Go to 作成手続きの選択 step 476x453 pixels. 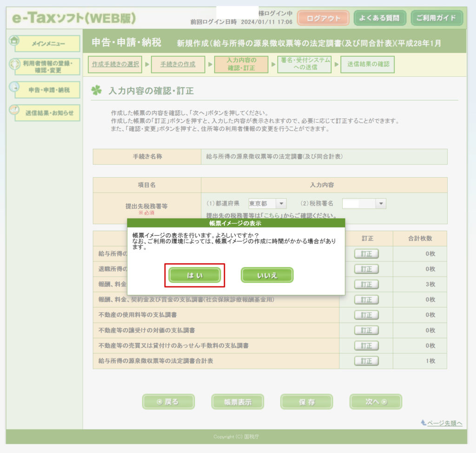[115, 64]
